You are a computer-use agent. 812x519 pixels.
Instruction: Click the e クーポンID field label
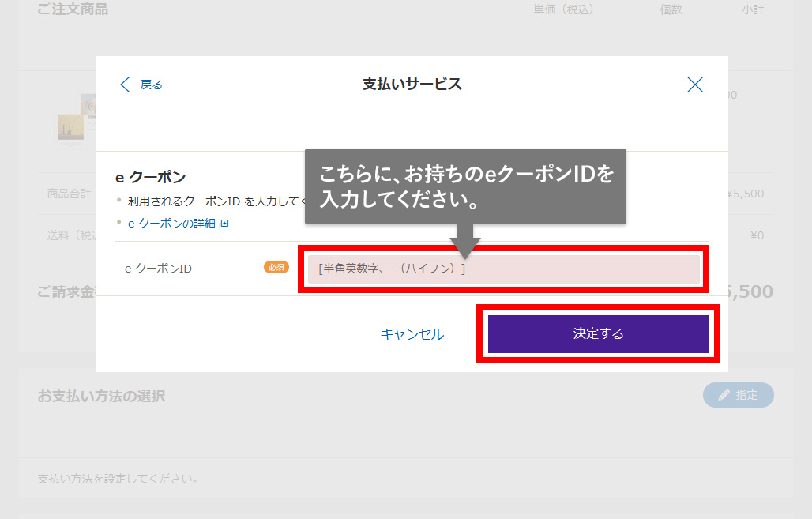[158, 269]
